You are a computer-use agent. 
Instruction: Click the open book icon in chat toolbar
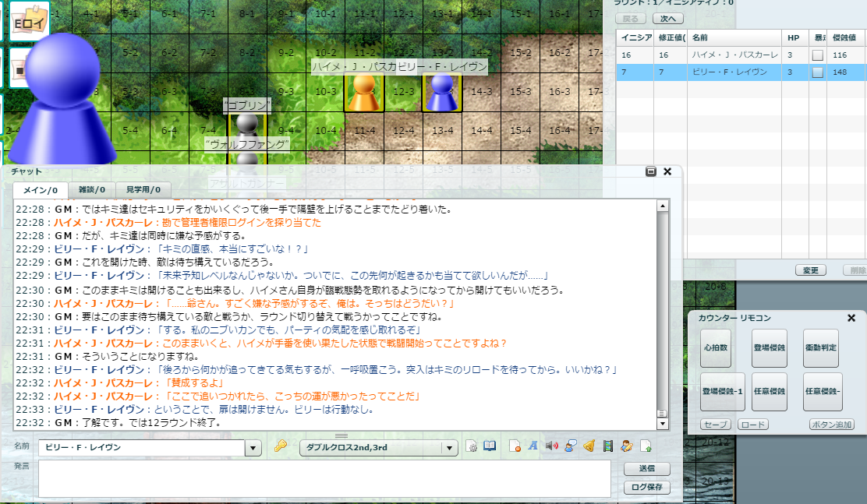pyautogui.click(x=490, y=447)
